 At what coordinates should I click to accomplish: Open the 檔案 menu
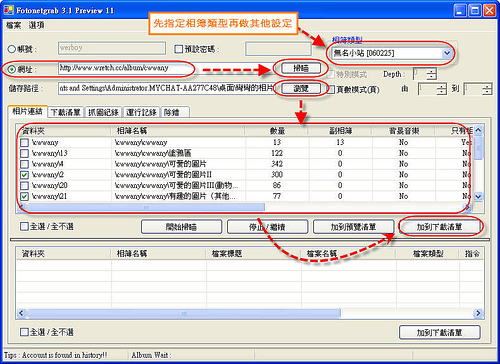tap(13, 25)
